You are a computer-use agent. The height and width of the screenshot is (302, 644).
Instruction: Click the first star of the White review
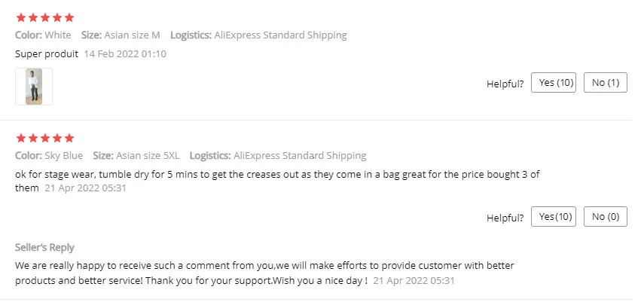pos(20,17)
